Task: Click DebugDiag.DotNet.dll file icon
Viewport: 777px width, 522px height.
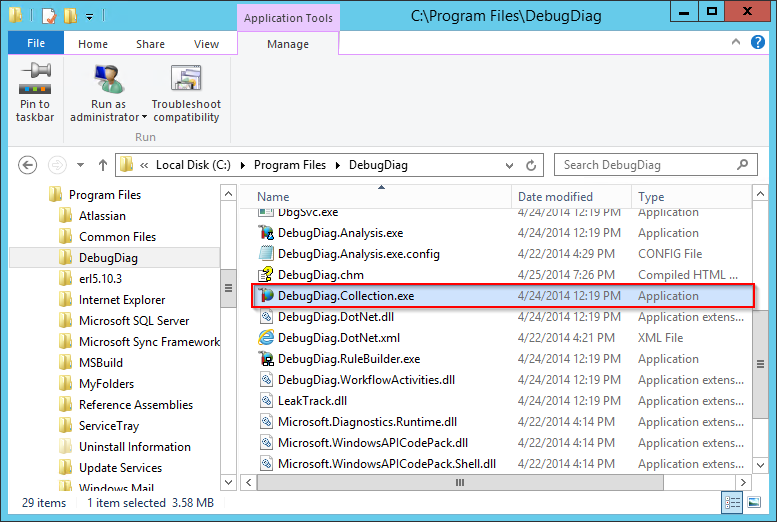Action: [x=266, y=316]
